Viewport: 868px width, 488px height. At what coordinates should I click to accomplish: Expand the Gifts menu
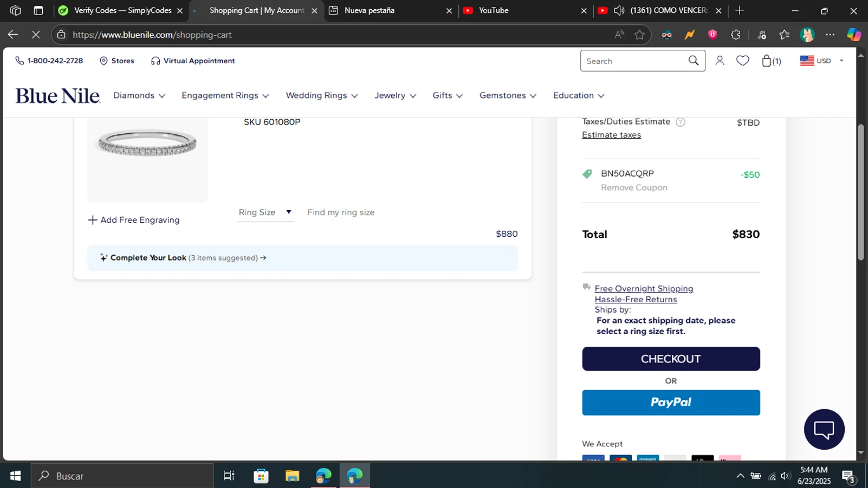[447, 96]
